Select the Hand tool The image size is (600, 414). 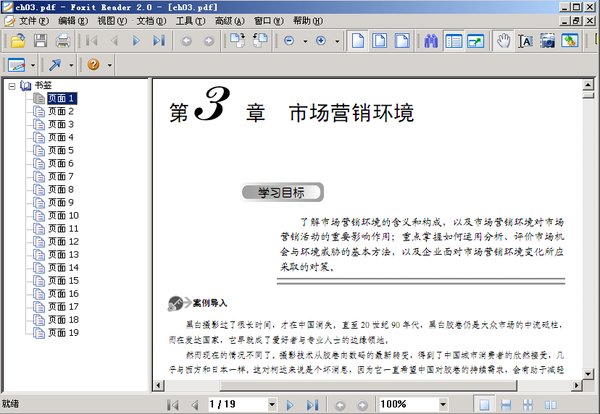coord(503,41)
